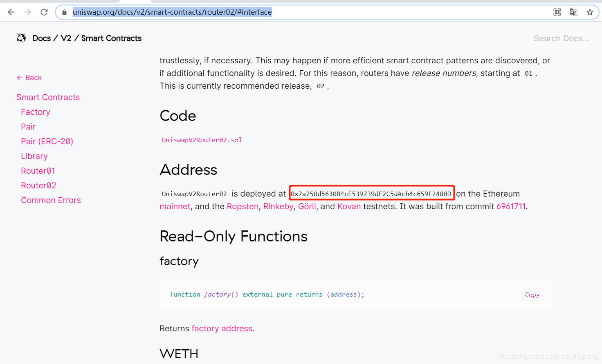The image size is (602, 364).
Task: Click the translate page icon
Action: [x=573, y=12]
